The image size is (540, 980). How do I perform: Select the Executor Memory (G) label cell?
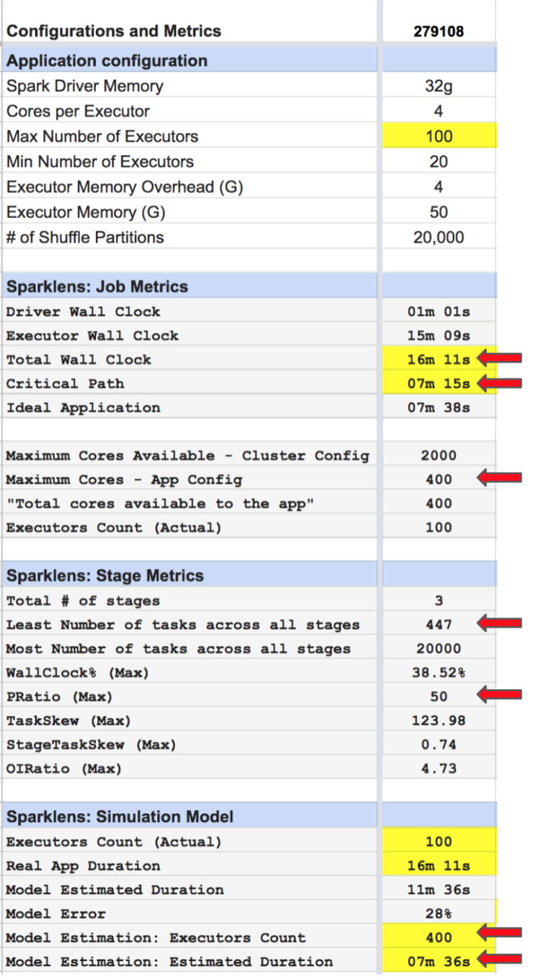click(190, 212)
